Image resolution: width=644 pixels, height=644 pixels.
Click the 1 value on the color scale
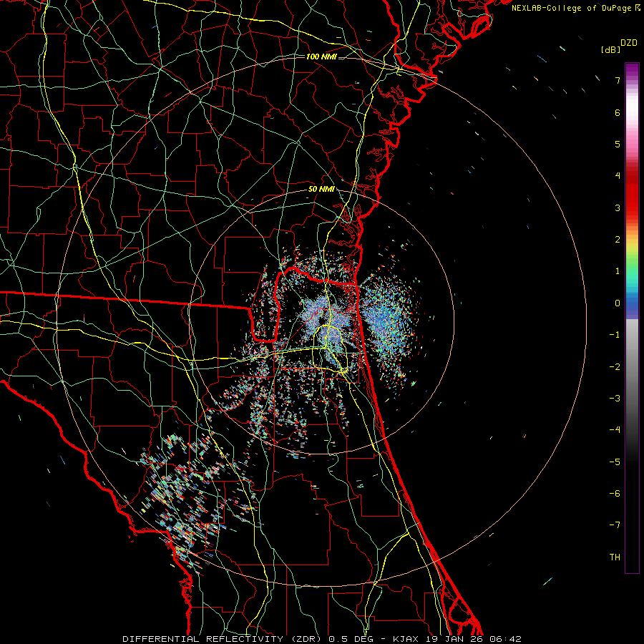pyautogui.click(x=618, y=271)
